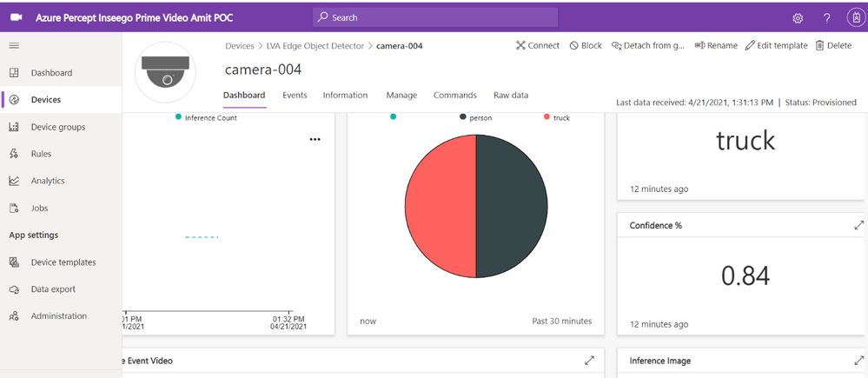The image size is (868, 378).
Task: Expand the Confidence % tile
Action: 858,225
